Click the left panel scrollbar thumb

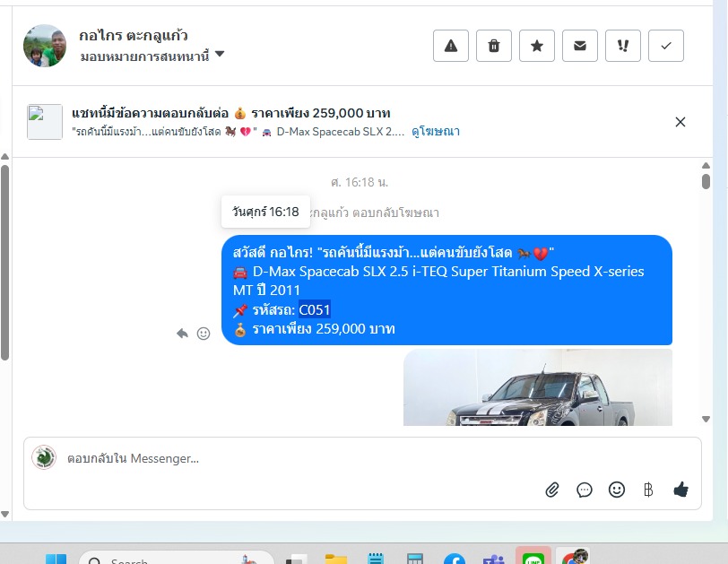[x=4, y=263]
